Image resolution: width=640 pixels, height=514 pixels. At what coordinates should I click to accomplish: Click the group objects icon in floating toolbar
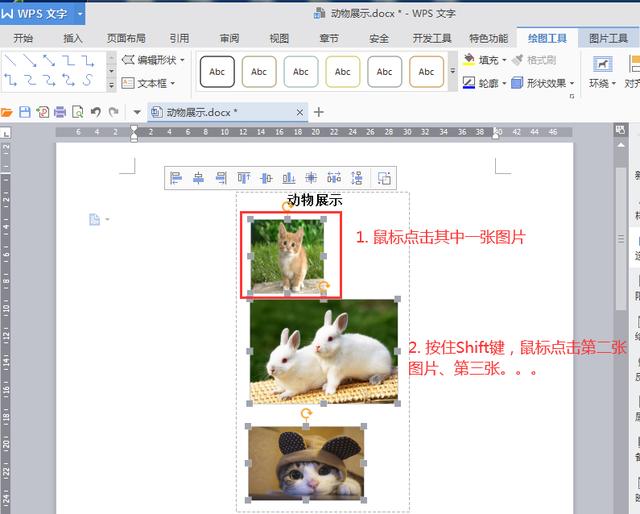[384, 178]
